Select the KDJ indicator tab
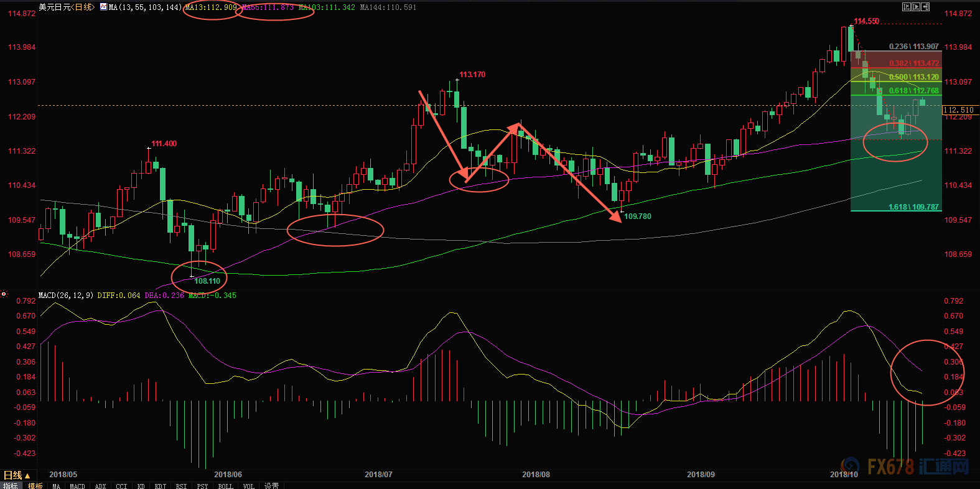The height and width of the screenshot is (489, 980). 161,486
